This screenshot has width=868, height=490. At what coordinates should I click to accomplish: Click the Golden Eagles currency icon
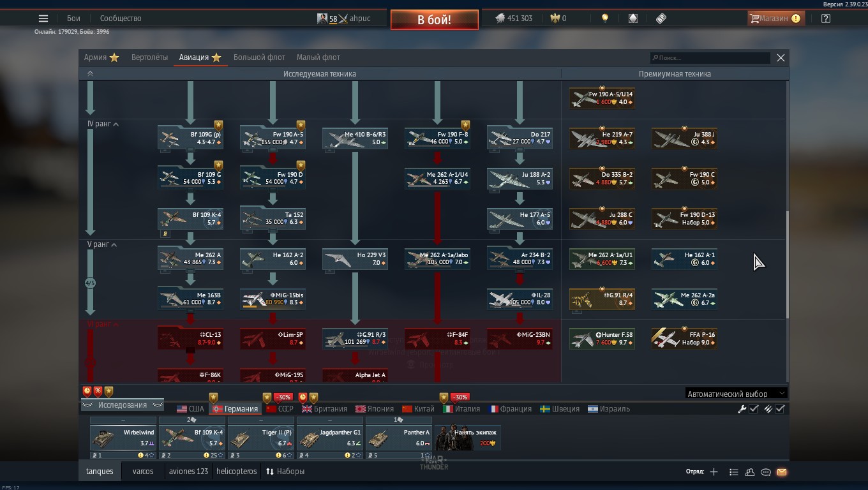(554, 19)
